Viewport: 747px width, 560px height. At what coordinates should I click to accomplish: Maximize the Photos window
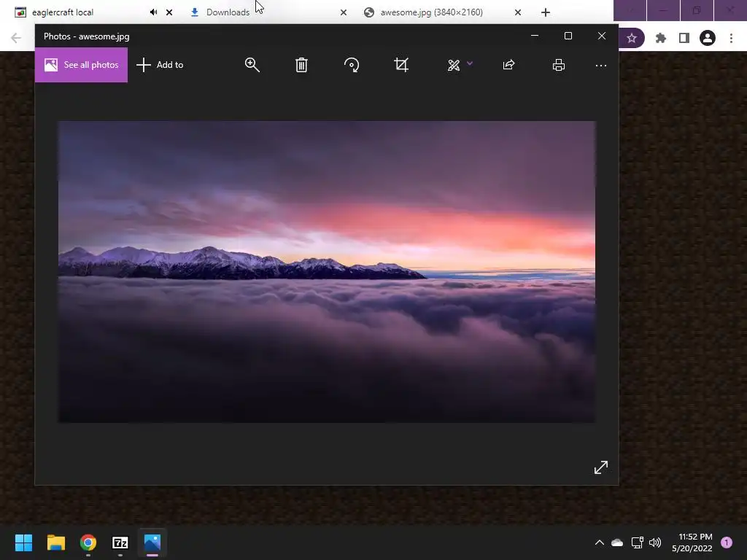[568, 36]
